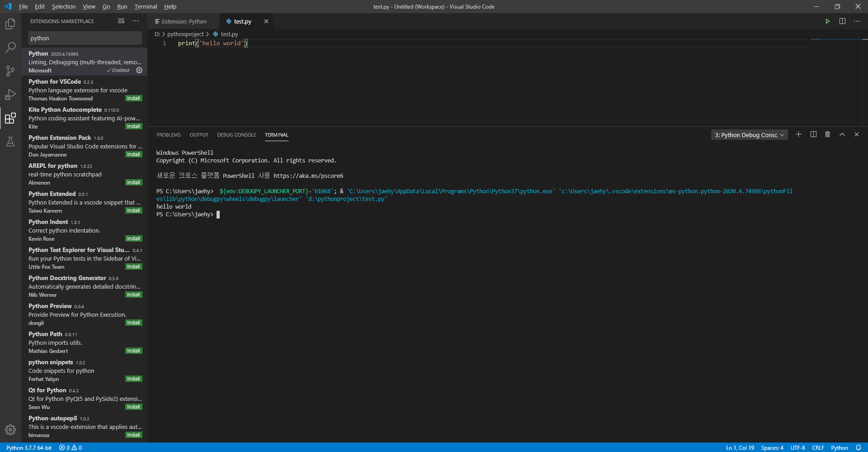Switch to the PROBLEMS panel tab
This screenshot has width=868, height=452.
coord(168,135)
